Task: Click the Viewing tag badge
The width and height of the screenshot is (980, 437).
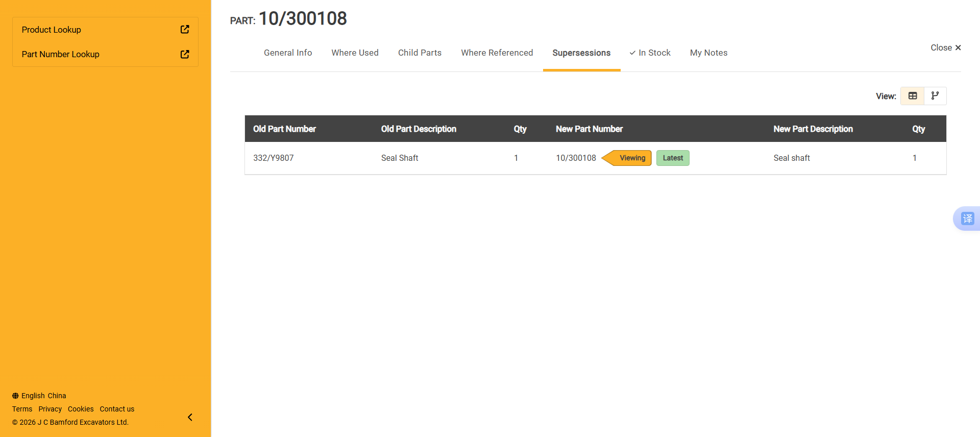Action: [x=631, y=158]
